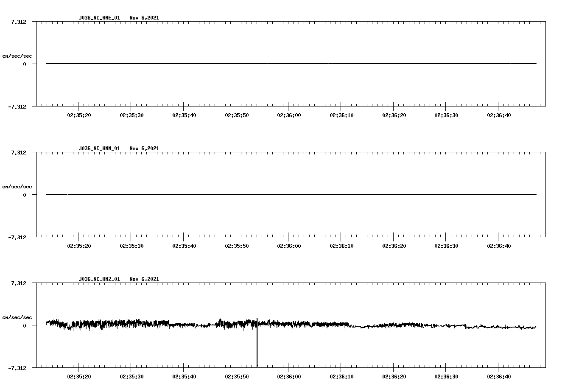Select 02:35:20 time label under HNN plot
The height and width of the screenshot is (392, 576).
[x=79, y=246]
